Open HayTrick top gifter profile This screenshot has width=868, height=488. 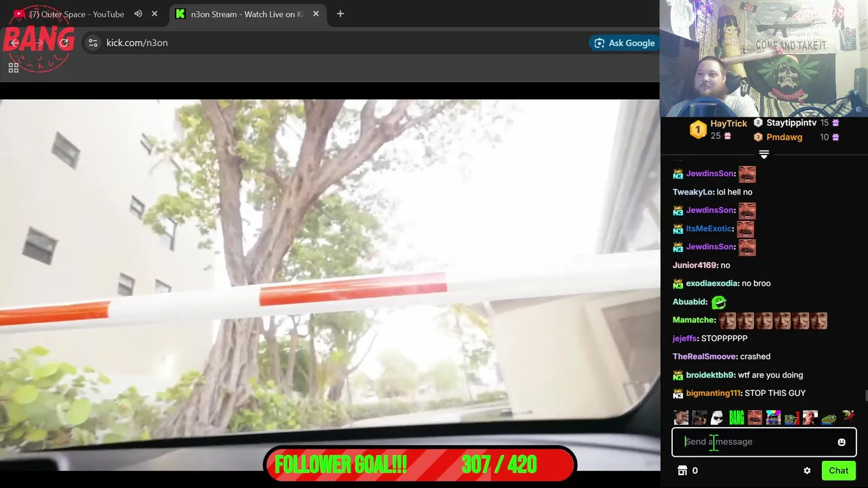coord(728,123)
